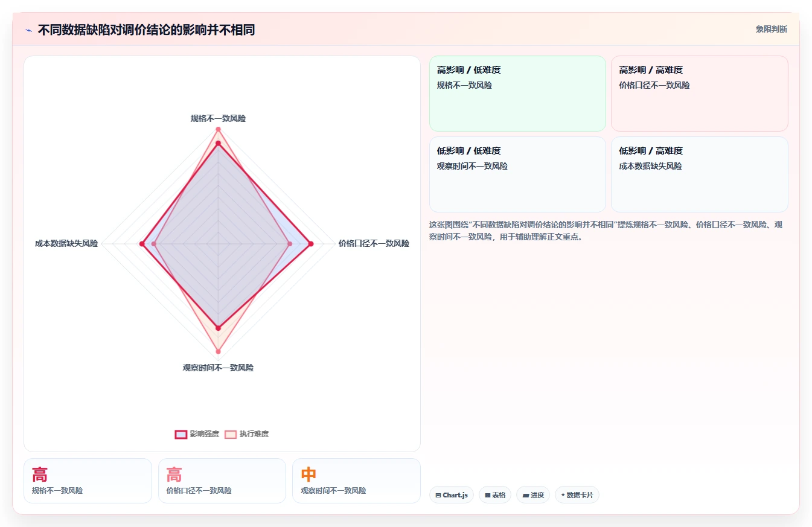This screenshot has width=812, height=527.
Task: Click the title 不同数据缺陷对调价结论的影响并不相同
Action: pyautogui.click(x=146, y=30)
